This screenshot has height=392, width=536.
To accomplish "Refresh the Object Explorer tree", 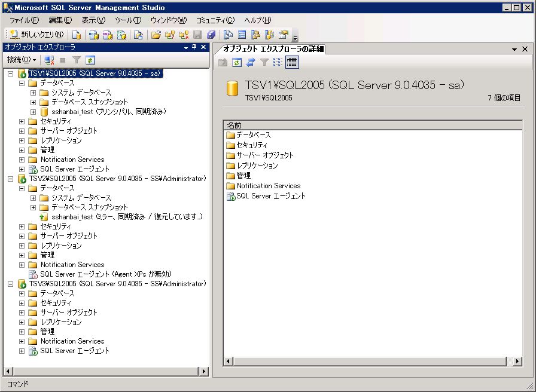I will (90, 60).
